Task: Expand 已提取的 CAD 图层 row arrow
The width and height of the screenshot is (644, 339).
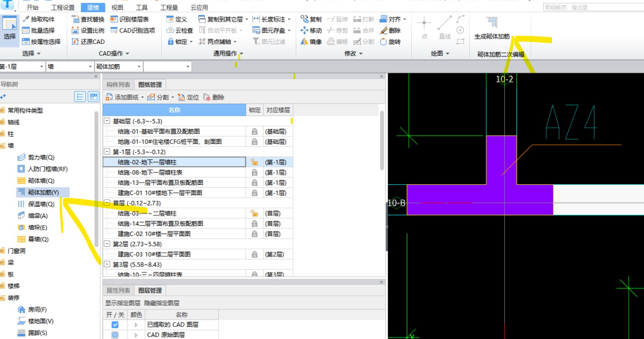Action: (x=136, y=325)
